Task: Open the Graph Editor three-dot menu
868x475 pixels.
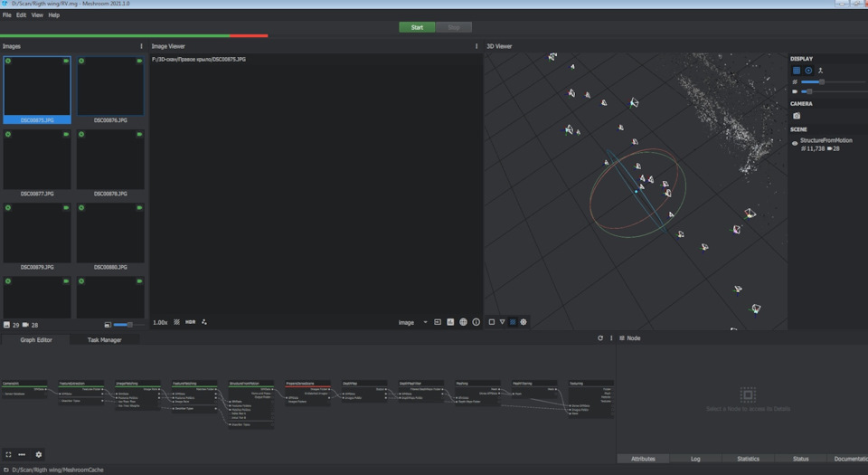Action: (611, 338)
